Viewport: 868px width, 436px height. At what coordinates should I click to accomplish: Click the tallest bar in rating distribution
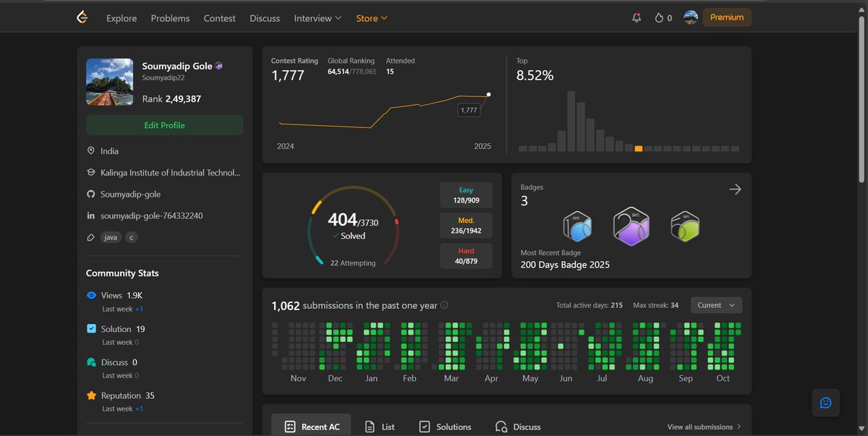(571, 121)
